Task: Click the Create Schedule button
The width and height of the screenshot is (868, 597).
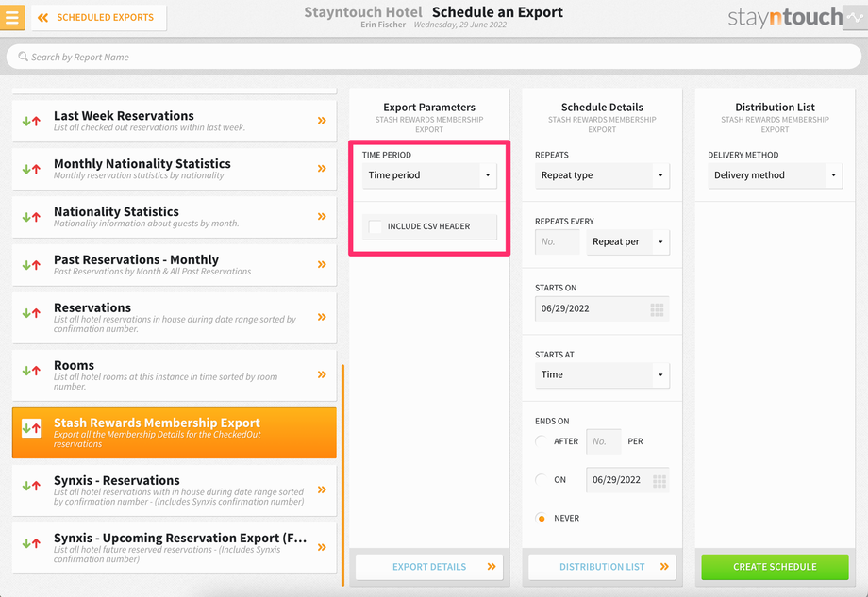Action: point(775,567)
